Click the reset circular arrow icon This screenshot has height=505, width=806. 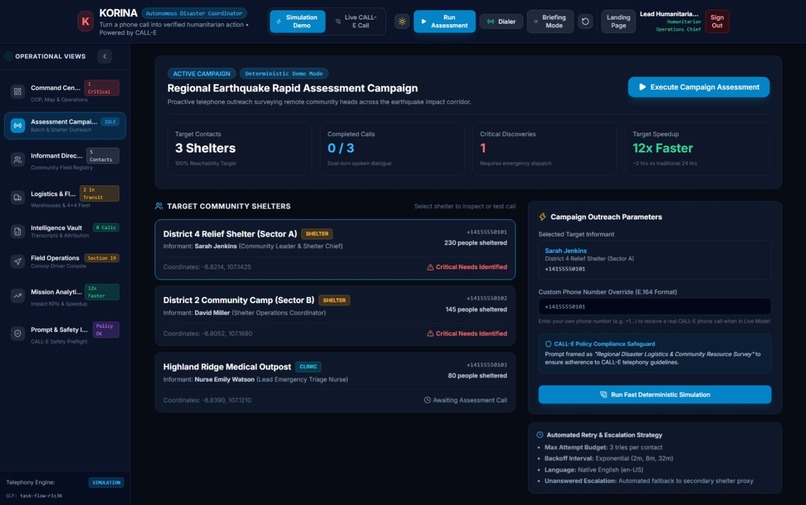(x=585, y=22)
